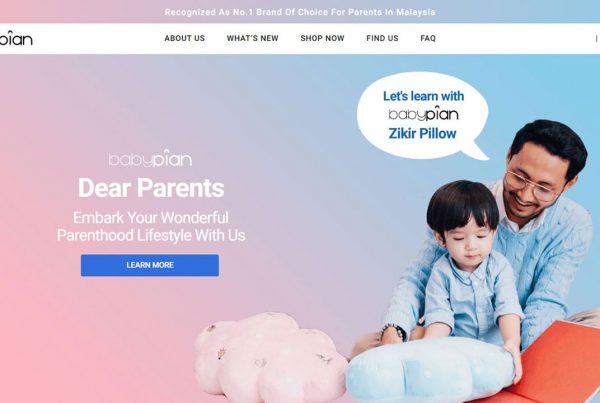Viewport: 600px width, 403px height.
Task: Select SHOP NOW in the navigation bar
Action: pos(322,38)
